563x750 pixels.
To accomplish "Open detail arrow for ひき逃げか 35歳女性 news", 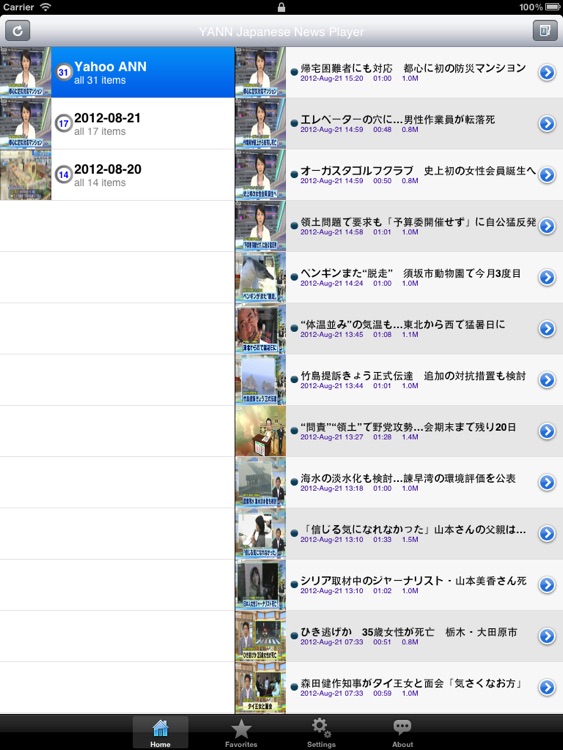I will point(547,636).
